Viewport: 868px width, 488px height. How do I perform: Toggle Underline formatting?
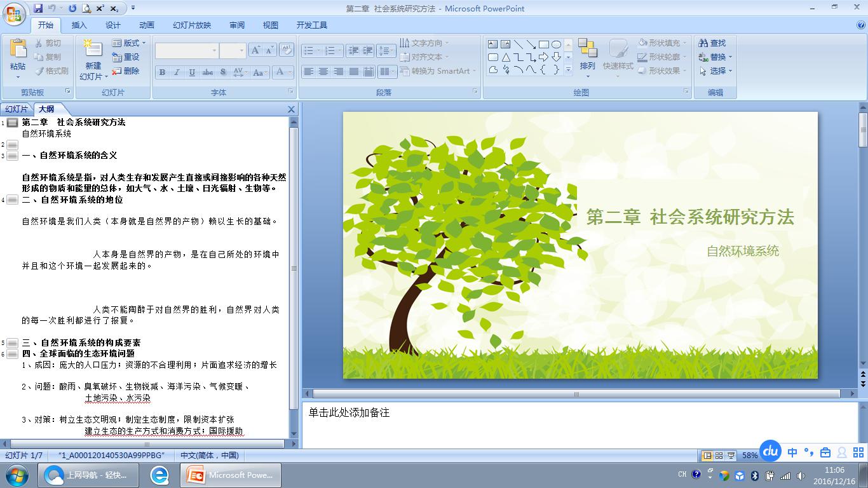point(192,72)
